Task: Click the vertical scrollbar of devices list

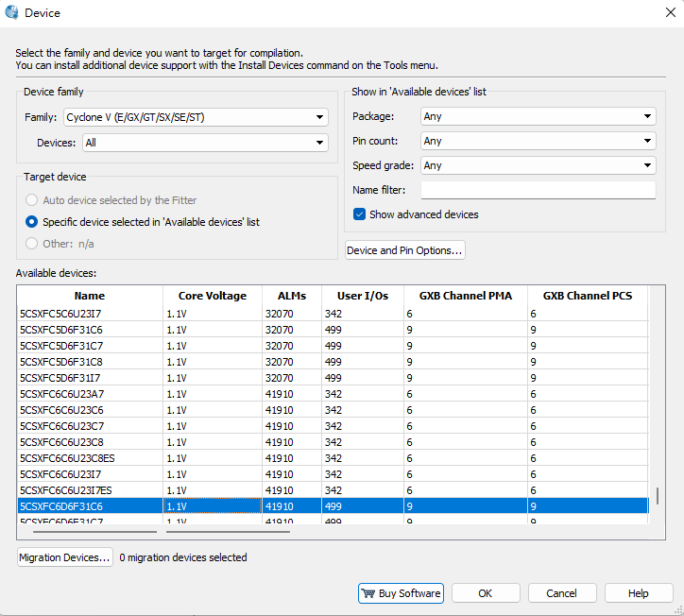Action: 657,495
